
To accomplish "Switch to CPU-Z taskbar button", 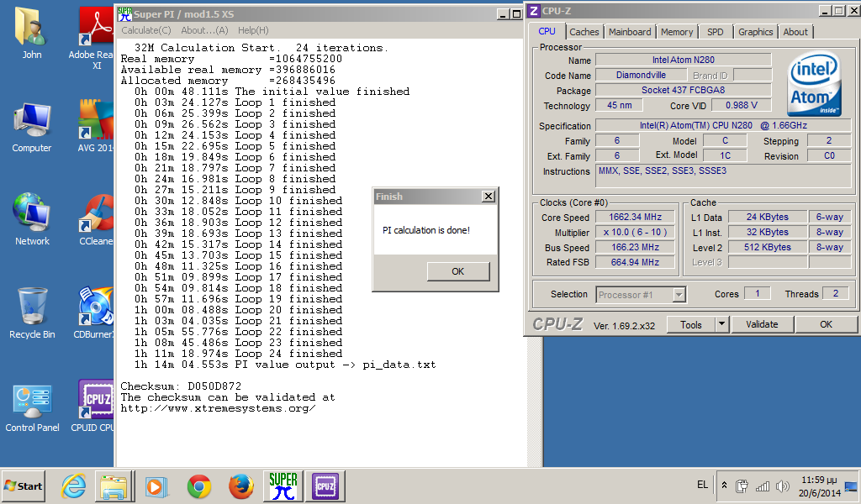I will [x=325, y=486].
